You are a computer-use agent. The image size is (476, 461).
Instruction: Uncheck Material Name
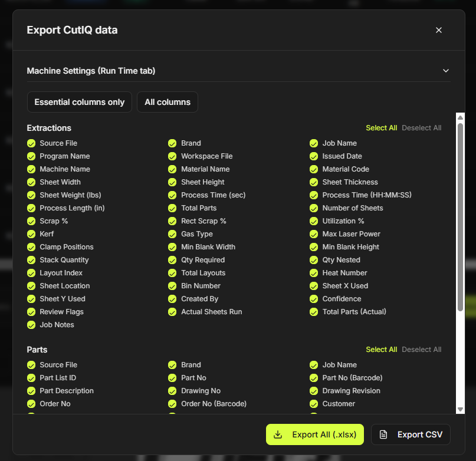[172, 169]
